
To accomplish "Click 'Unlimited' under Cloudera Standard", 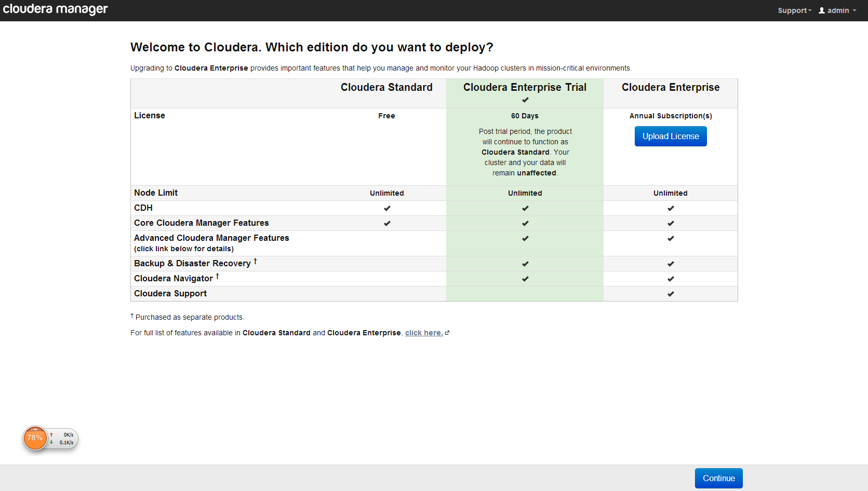I will 387,193.
